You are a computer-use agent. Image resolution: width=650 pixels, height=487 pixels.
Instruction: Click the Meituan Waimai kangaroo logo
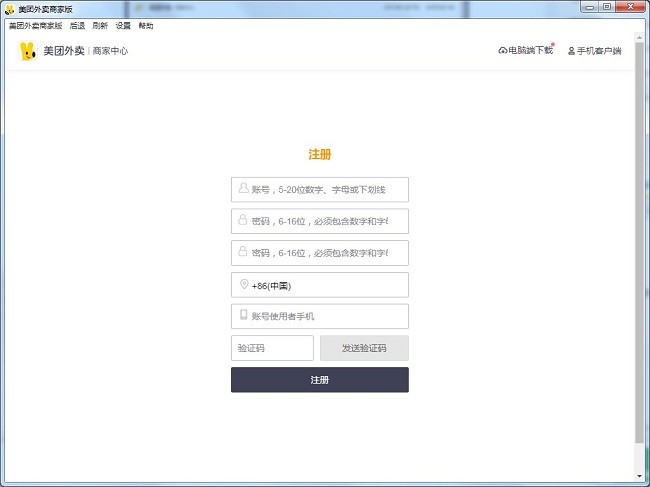pos(27,51)
